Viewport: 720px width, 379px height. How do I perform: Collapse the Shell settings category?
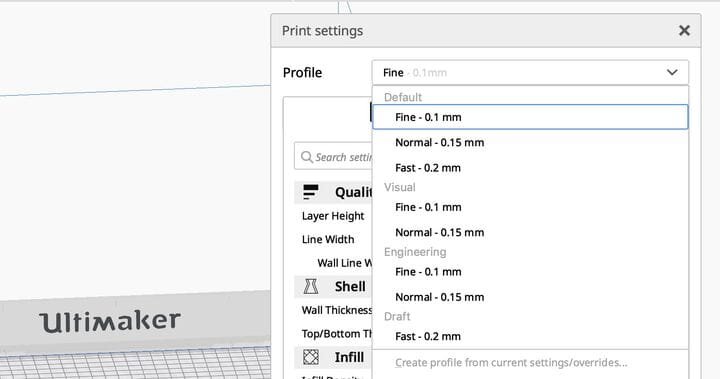tap(333, 286)
